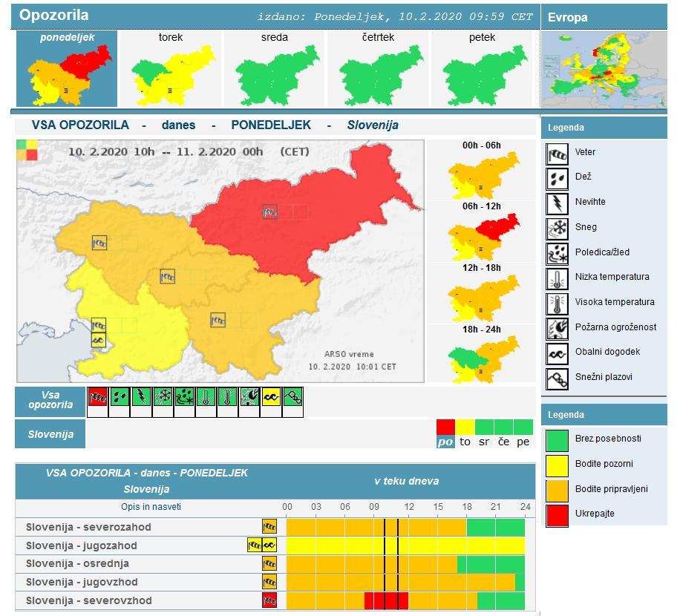The width and height of the screenshot is (680, 616).
Task: Select the 'to' day color box
Action: click(465, 434)
